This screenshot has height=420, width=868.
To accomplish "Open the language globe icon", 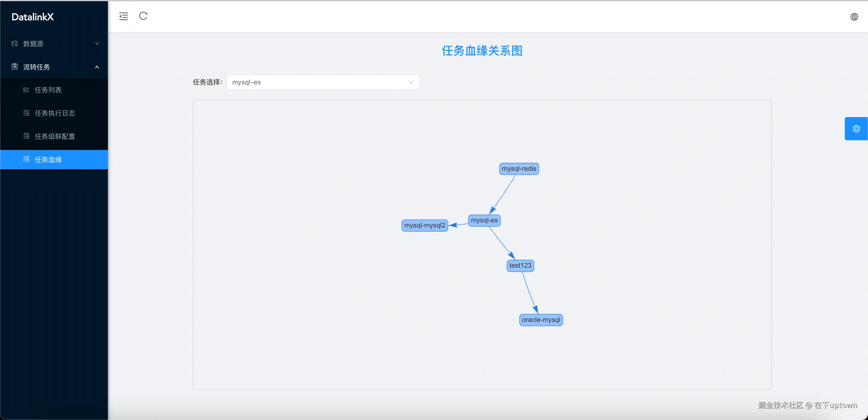I will [x=854, y=17].
